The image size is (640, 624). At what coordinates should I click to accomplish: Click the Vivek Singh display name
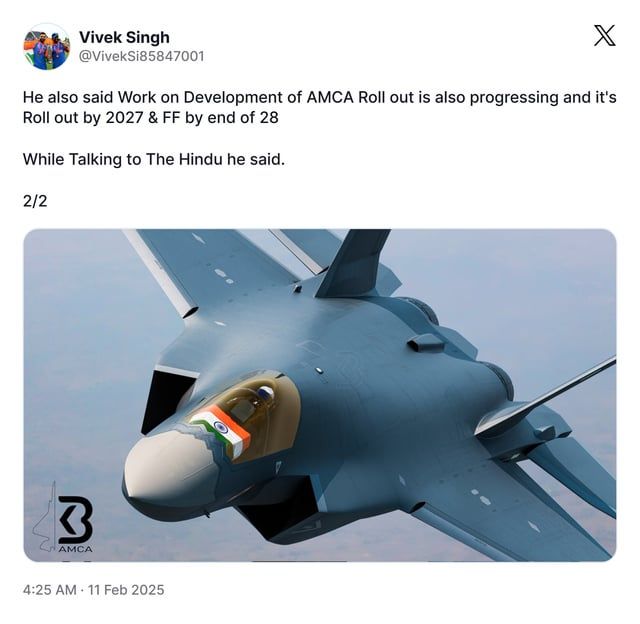click(124, 37)
